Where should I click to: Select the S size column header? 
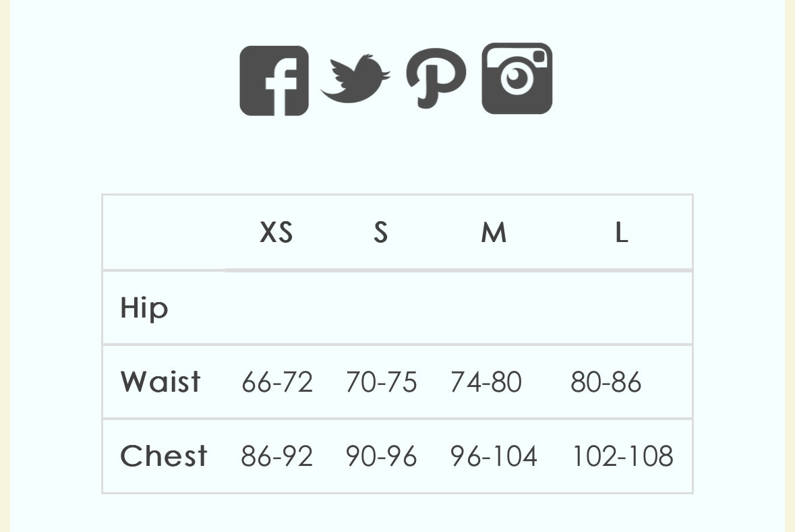(381, 233)
